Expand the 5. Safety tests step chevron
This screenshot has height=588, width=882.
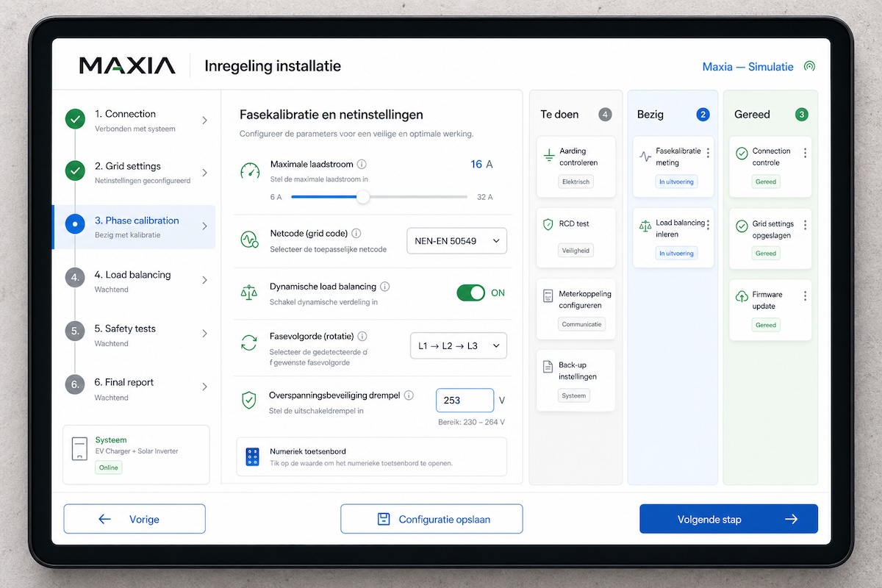(204, 333)
